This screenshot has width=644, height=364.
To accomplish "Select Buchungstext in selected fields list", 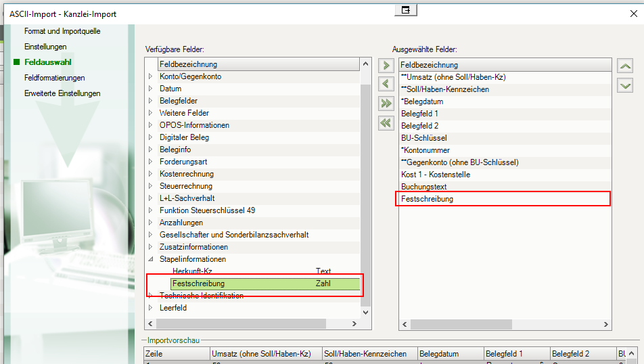I will pyautogui.click(x=423, y=187).
